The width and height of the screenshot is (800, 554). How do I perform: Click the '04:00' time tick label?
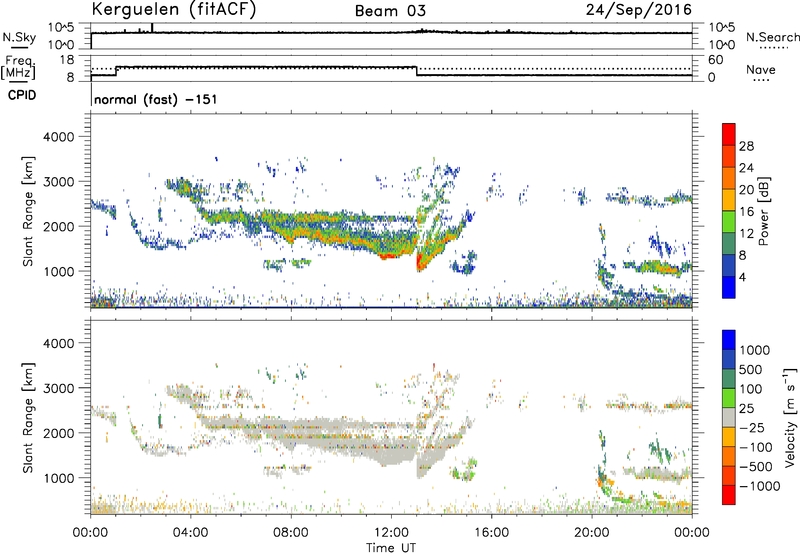click(x=190, y=533)
